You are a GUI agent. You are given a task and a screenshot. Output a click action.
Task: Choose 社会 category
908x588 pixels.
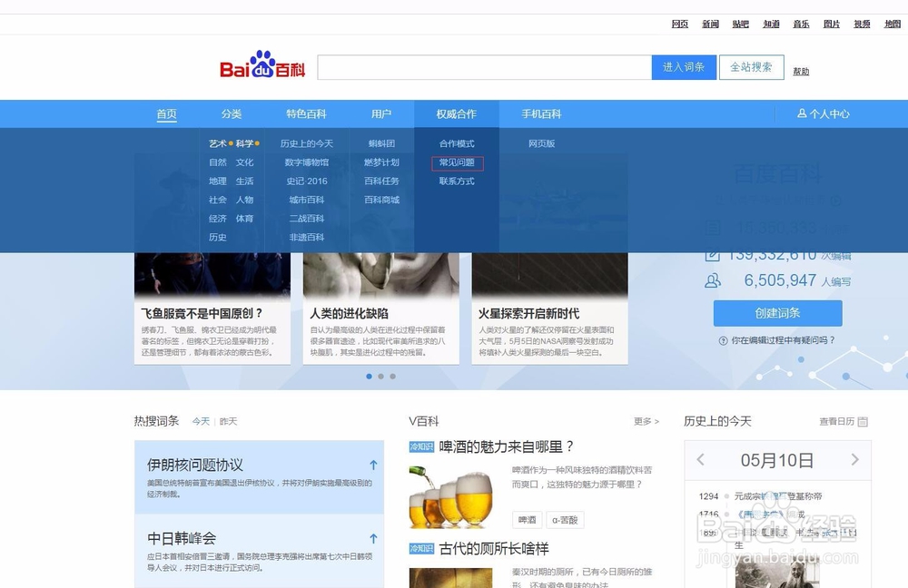click(x=218, y=200)
